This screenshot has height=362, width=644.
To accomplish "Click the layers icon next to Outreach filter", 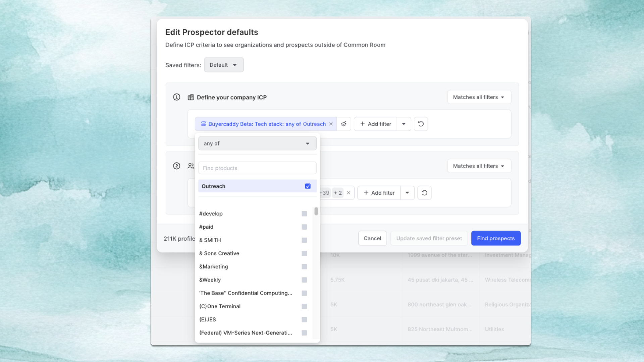I will tap(344, 124).
